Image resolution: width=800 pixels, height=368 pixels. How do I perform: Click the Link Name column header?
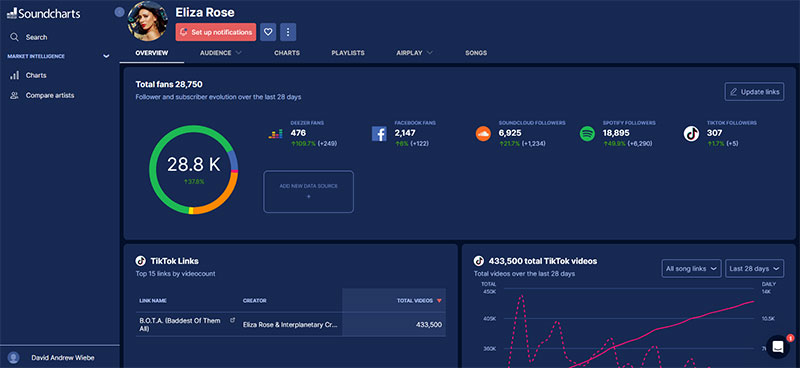coord(153,301)
